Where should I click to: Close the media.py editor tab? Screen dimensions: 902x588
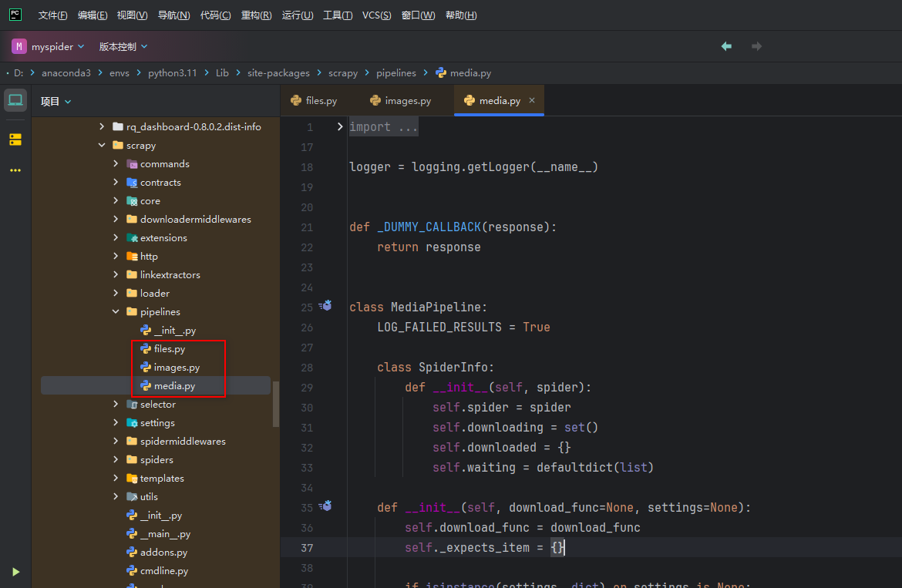click(531, 100)
